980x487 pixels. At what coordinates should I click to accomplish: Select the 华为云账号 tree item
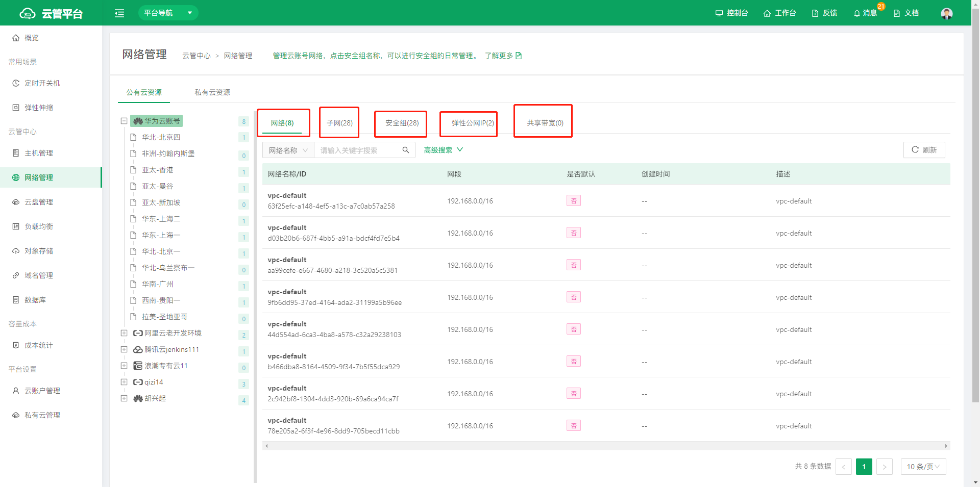(157, 121)
